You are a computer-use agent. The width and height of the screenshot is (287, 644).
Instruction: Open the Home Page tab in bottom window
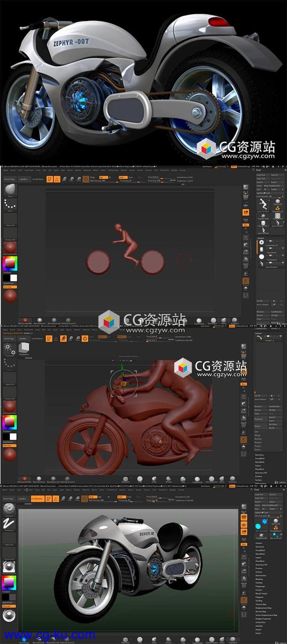(x=9, y=499)
